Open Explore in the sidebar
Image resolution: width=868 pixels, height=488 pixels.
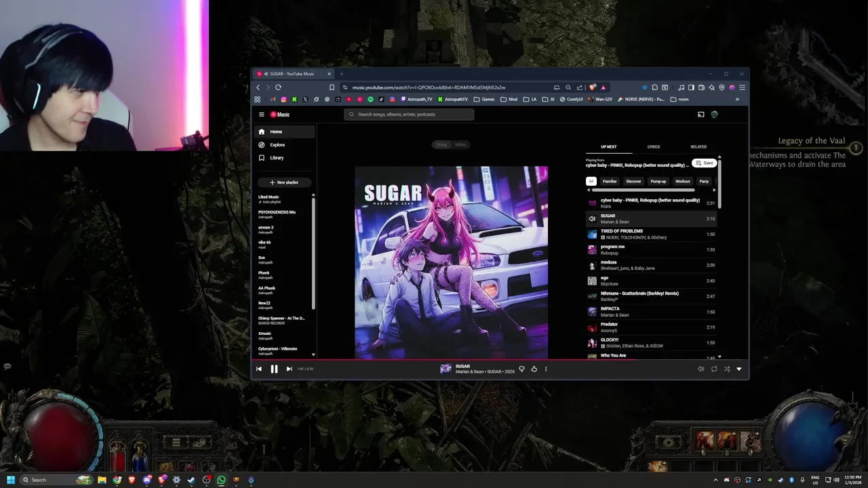point(285,144)
